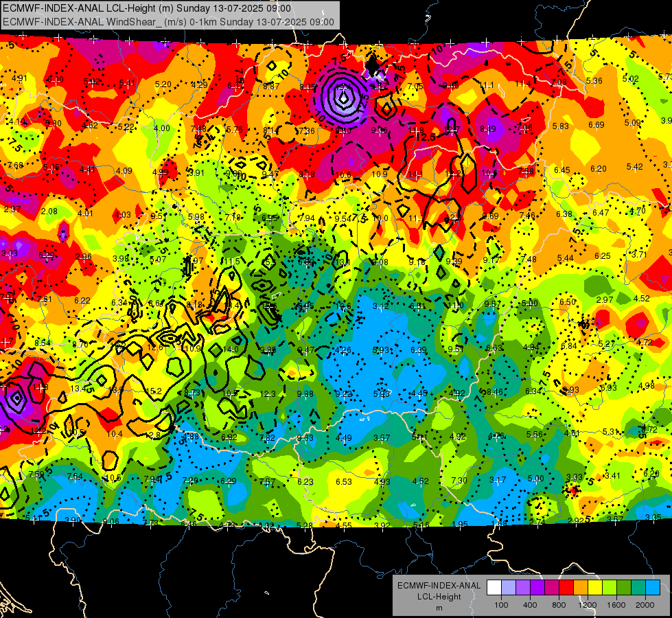Click the wind shear value 6.63
This screenshot has width=672, height=618.
[x=494, y=348]
